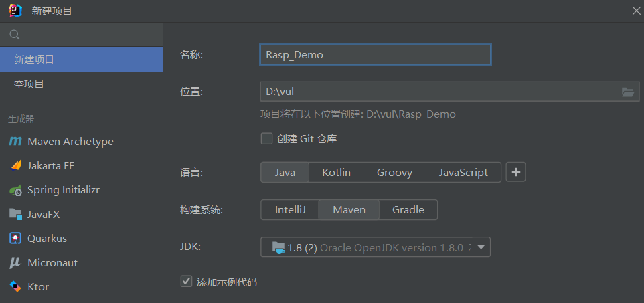This screenshot has width=644, height=303.
Task: Click the generator search field
Action: pos(81,35)
